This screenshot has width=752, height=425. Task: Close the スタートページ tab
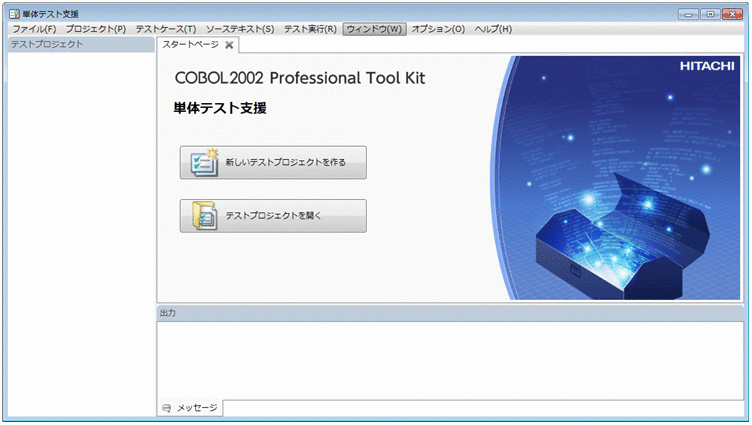click(x=229, y=45)
